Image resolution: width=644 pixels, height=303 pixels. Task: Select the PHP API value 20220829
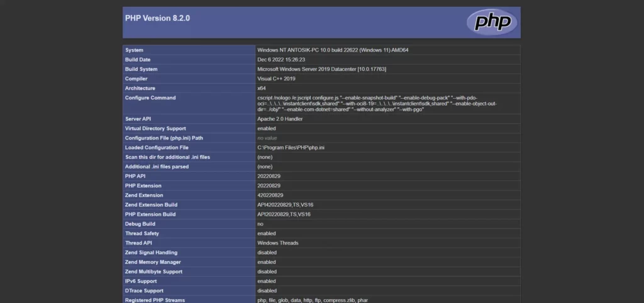(269, 176)
